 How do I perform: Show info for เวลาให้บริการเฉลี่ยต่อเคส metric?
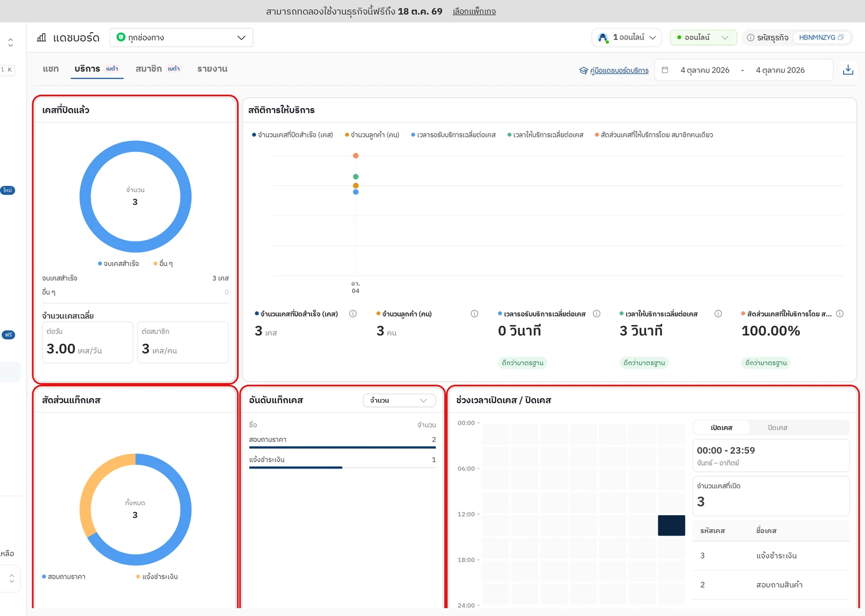(718, 314)
